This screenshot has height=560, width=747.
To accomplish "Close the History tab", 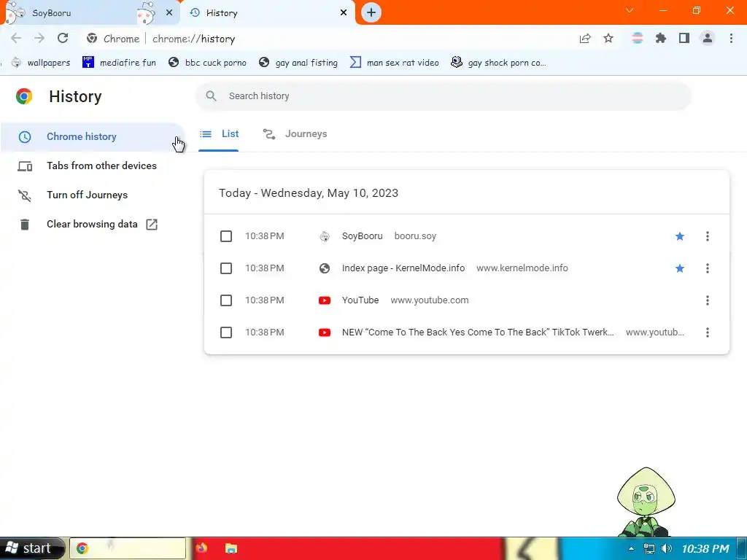I will click(x=344, y=13).
